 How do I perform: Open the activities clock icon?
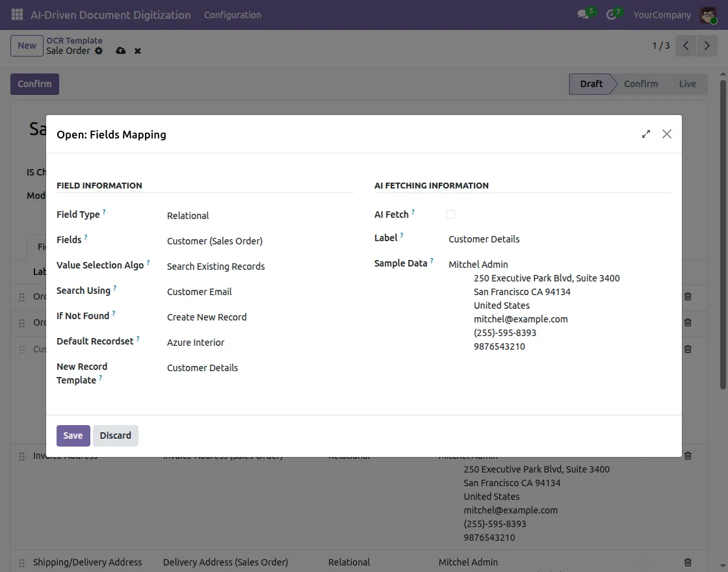pyautogui.click(x=612, y=15)
